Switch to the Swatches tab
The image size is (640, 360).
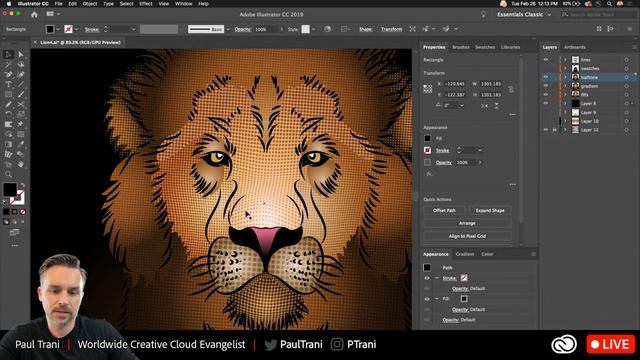[x=485, y=47]
